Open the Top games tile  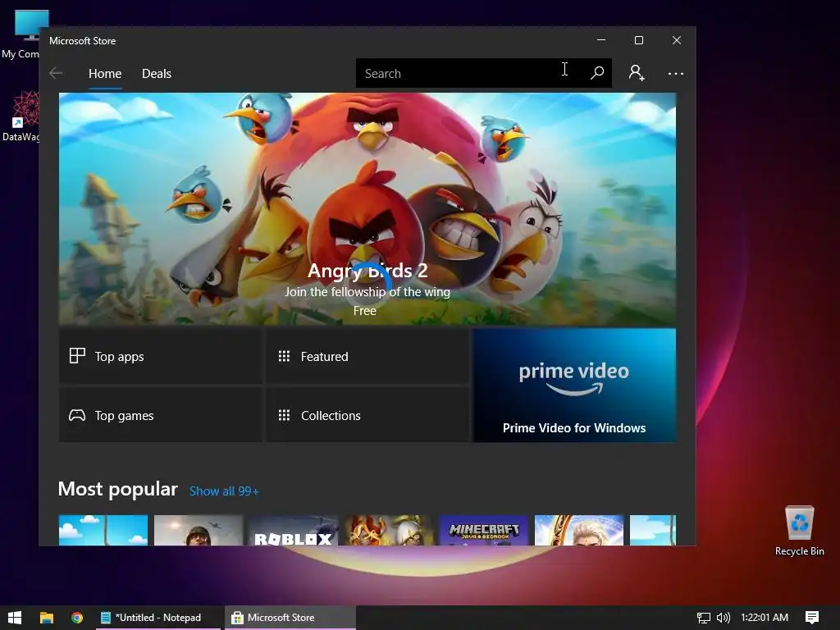[161, 415]
